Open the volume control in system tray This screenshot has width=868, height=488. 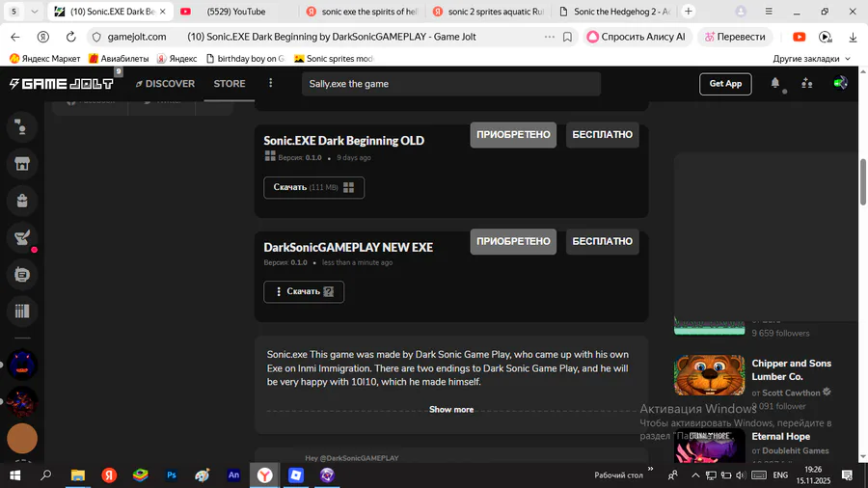pos(741,475)
